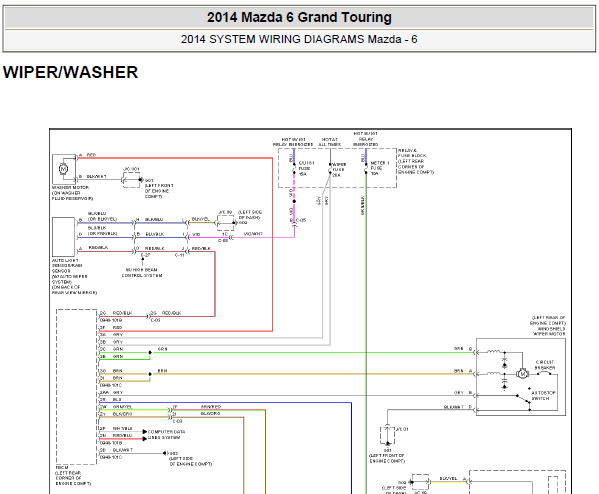Click the 2W GRN/YEL pin label
Viewport: 599px width, 494px height.
(116, 407)
